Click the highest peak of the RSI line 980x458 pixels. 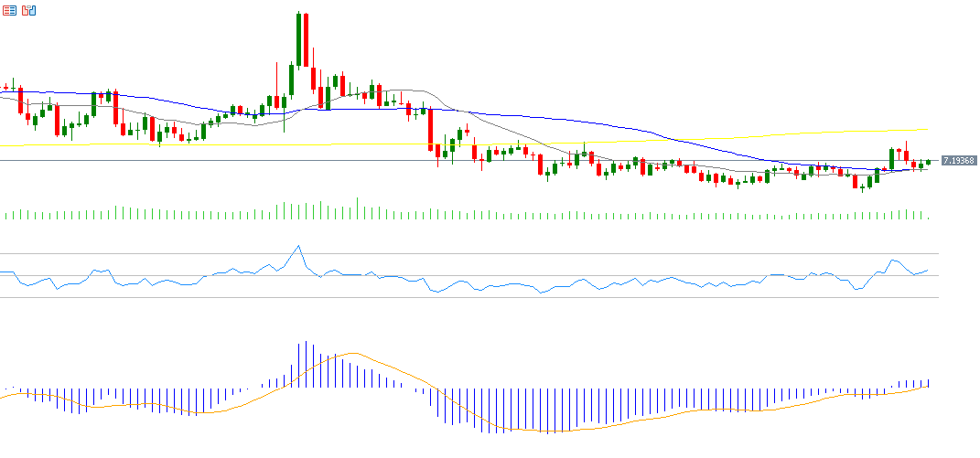[x=297, y=246]
